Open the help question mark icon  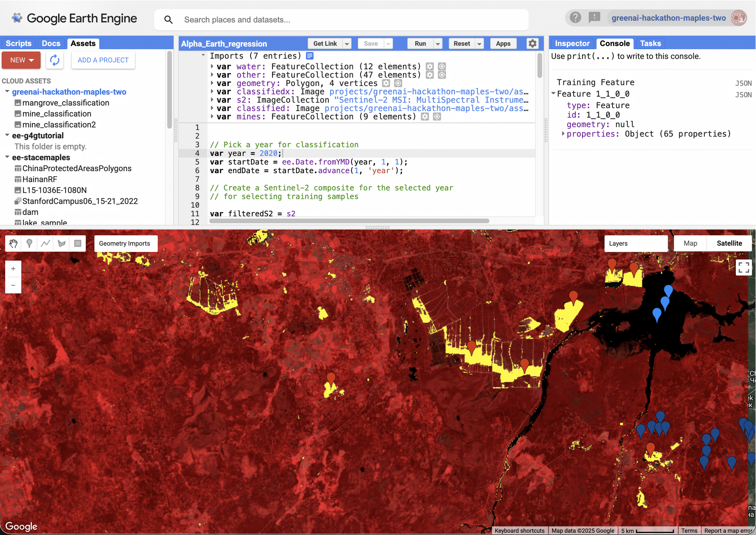[x=575, y=18]
